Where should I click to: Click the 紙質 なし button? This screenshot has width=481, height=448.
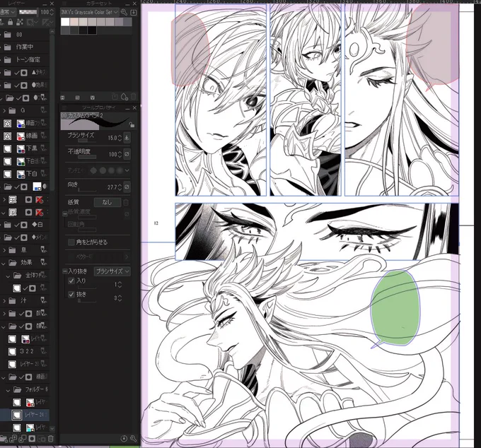107,202
